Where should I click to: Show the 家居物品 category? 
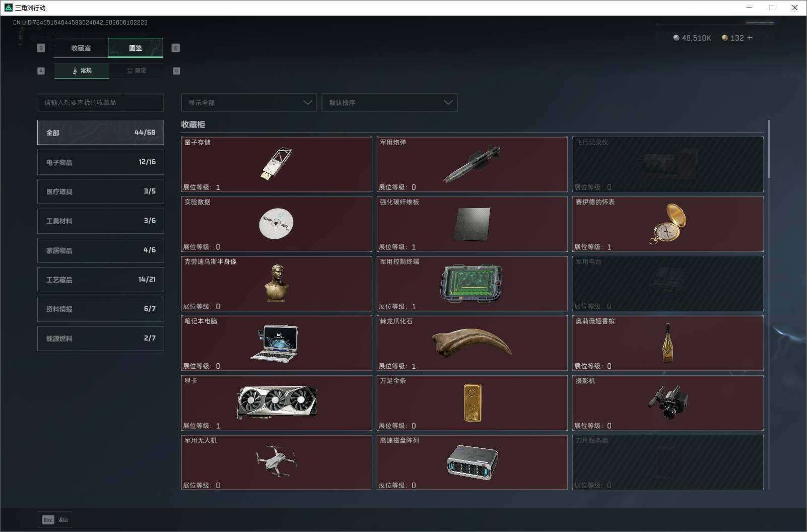pyautogui.click(x=101, y=250)
